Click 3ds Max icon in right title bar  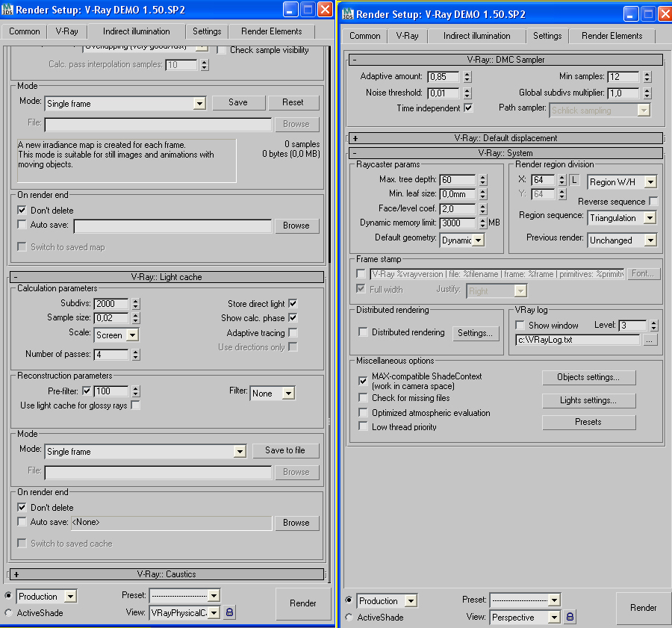[x=347, y=13]
